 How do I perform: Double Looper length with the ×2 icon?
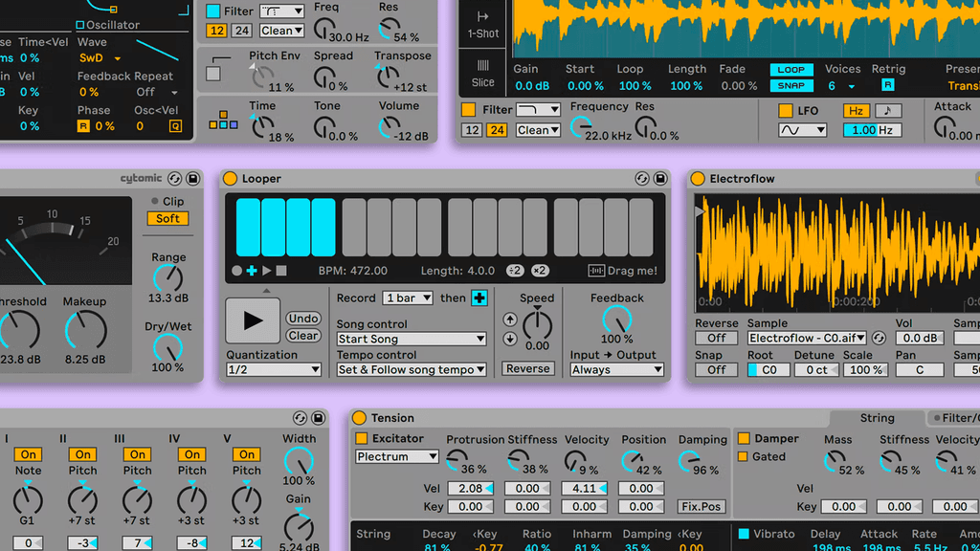click(541, 271)
